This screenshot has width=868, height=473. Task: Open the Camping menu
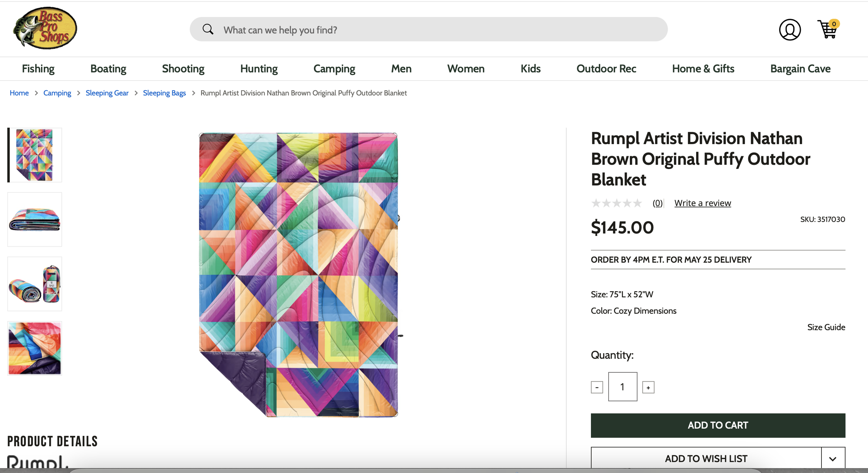[334, 69]
